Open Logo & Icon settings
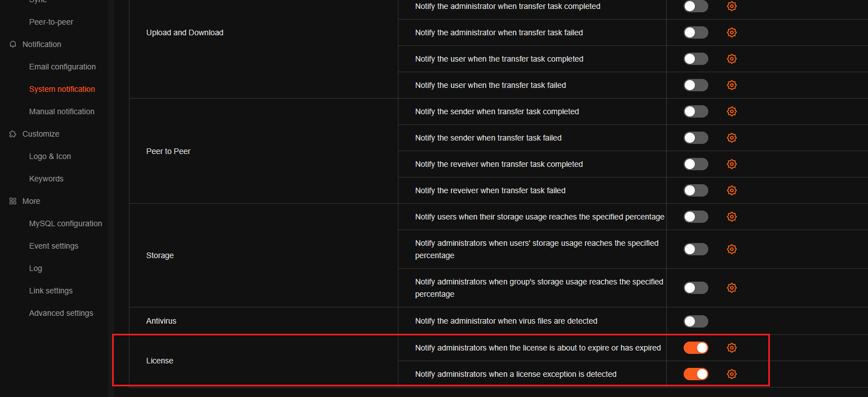The image size is (868, 397). tap(50, 156)
